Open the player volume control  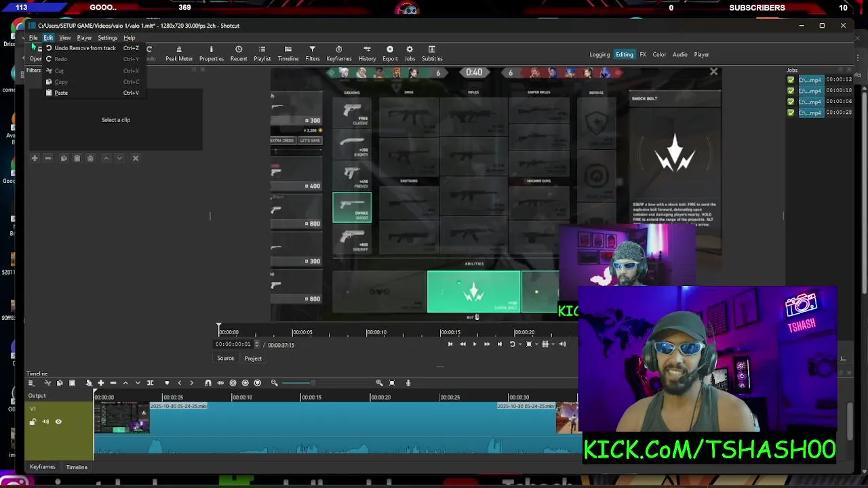point(562,344)
